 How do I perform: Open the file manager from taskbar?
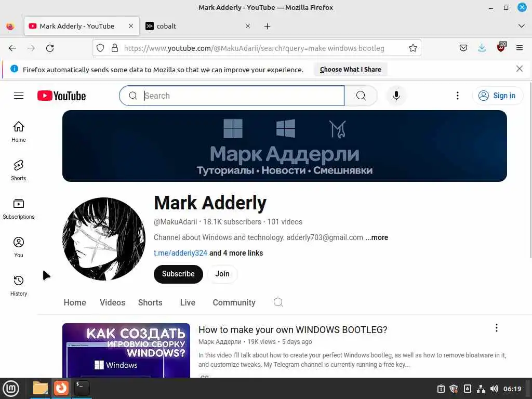tap(41, 388)
